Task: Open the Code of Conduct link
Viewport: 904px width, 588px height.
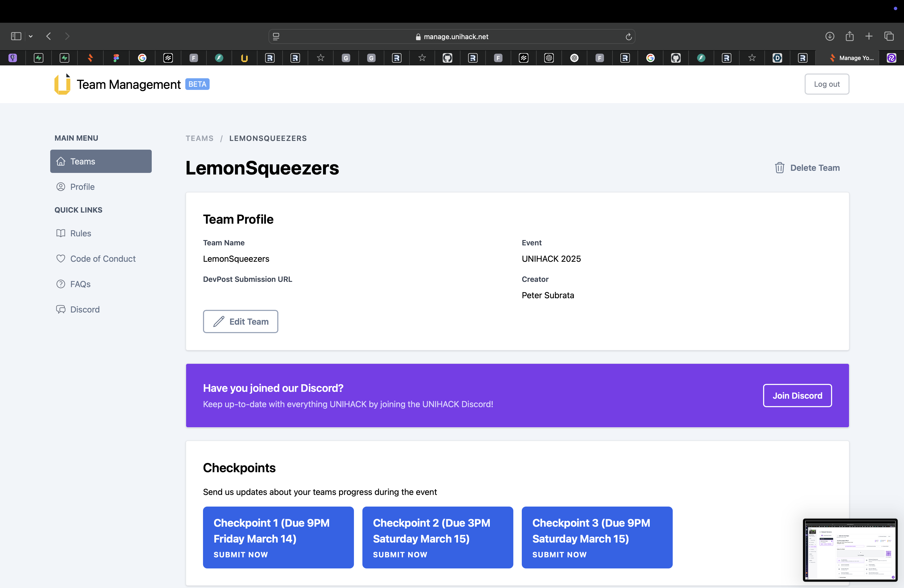Action: pos(103,259)
